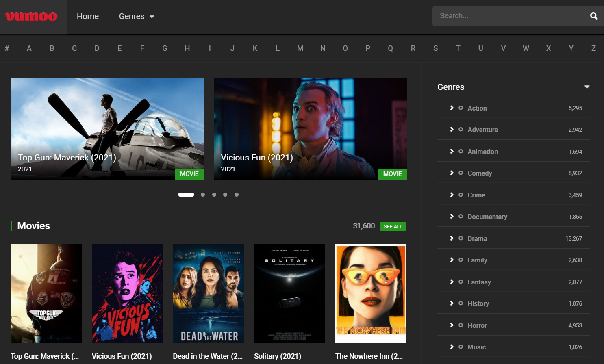Image resolution: width=604 pixels, height=364 pixels.
Task: Filter titles by letter A
Action: (29, 48)
